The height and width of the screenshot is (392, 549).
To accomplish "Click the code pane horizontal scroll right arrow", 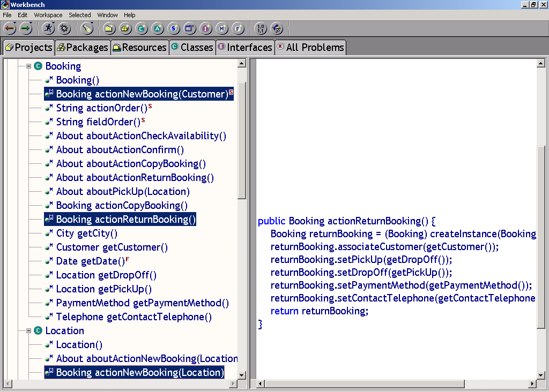I will [532, 384].
